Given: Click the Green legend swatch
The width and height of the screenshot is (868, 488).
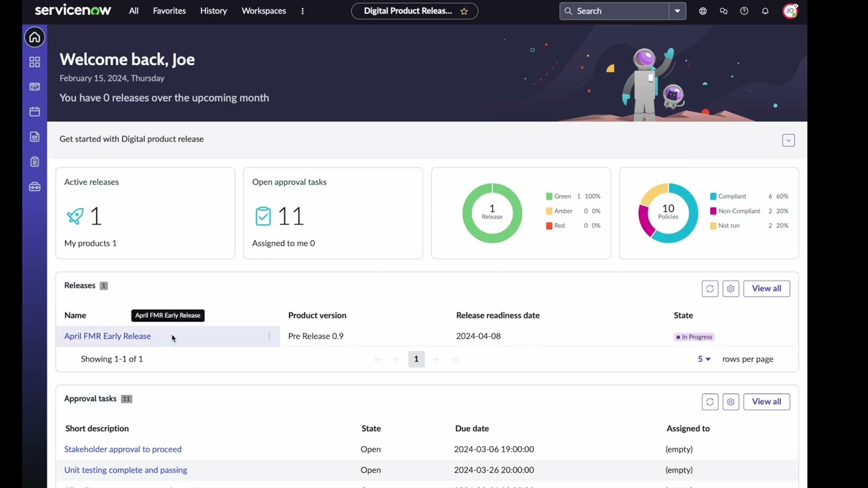Looking at the screenshot, I should point(549,197).
